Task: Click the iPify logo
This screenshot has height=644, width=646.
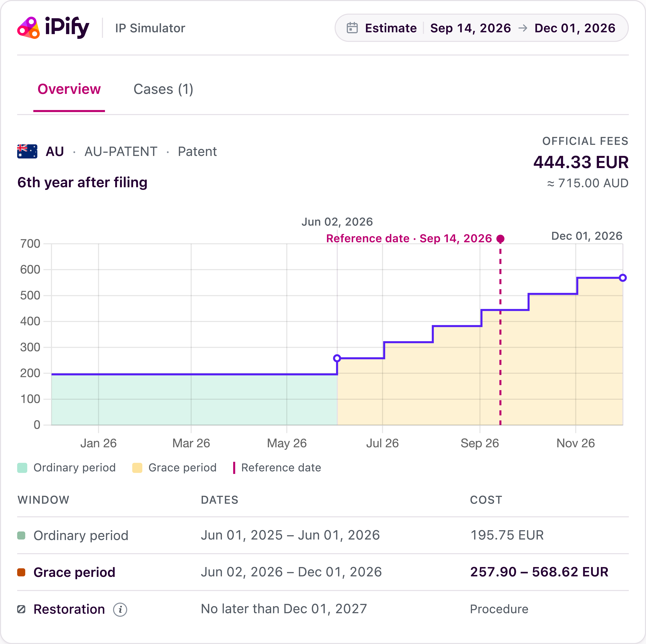Action: pos(53,28)
